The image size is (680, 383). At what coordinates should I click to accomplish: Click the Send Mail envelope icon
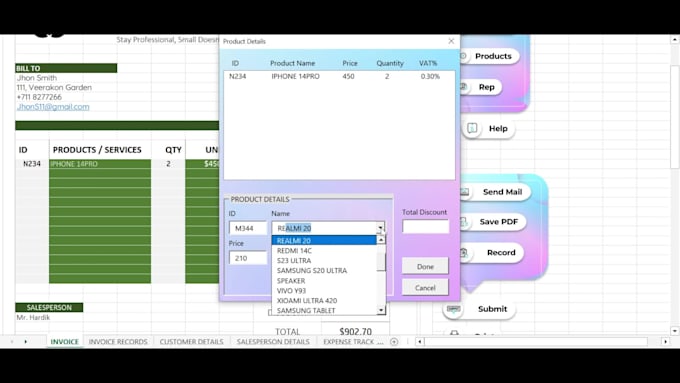coord(464,191)
